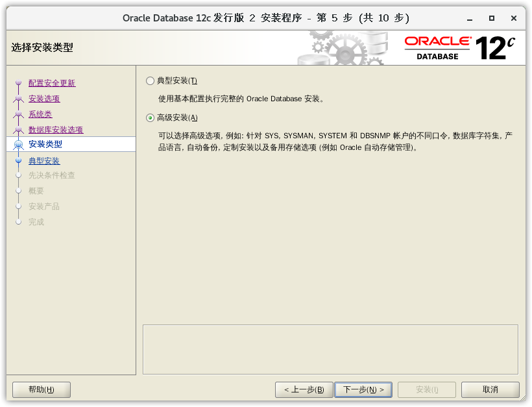Click the 配置安全更新 step link
This screenshot has height=407, width=532.
tap(52, 83)
